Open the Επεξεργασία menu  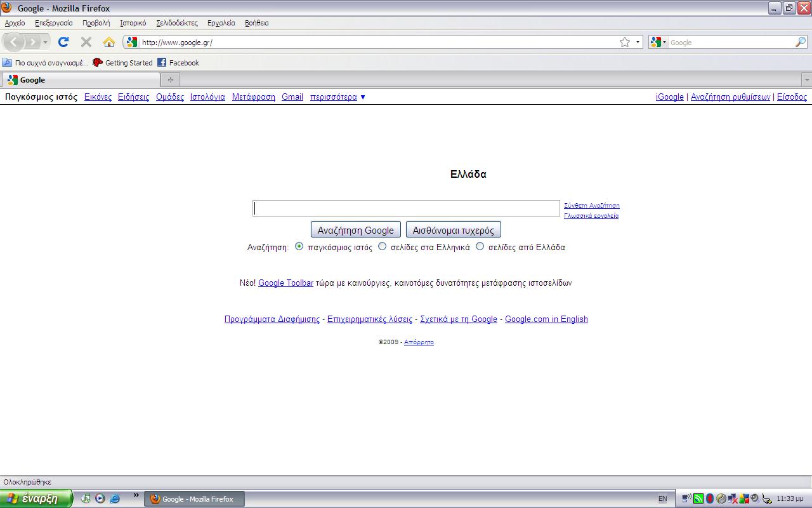[54, 23]
